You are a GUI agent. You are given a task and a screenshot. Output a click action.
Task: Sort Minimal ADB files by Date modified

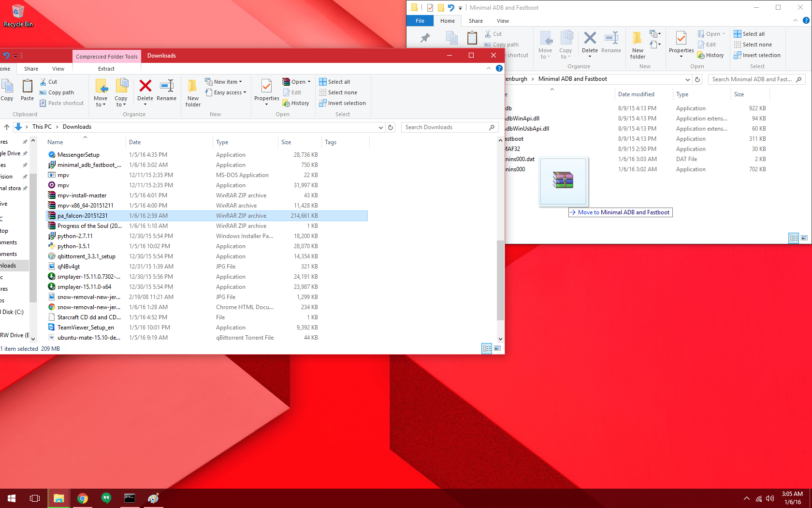[643, 94]
